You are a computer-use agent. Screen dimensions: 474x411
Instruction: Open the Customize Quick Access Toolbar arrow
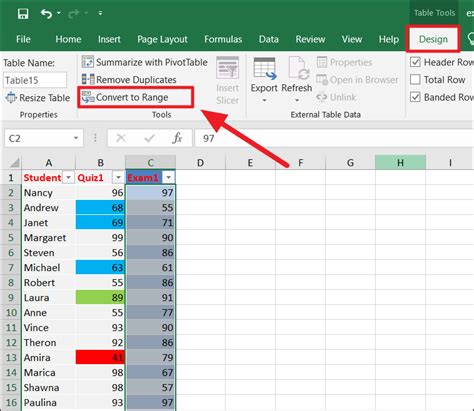click(100, 13)
